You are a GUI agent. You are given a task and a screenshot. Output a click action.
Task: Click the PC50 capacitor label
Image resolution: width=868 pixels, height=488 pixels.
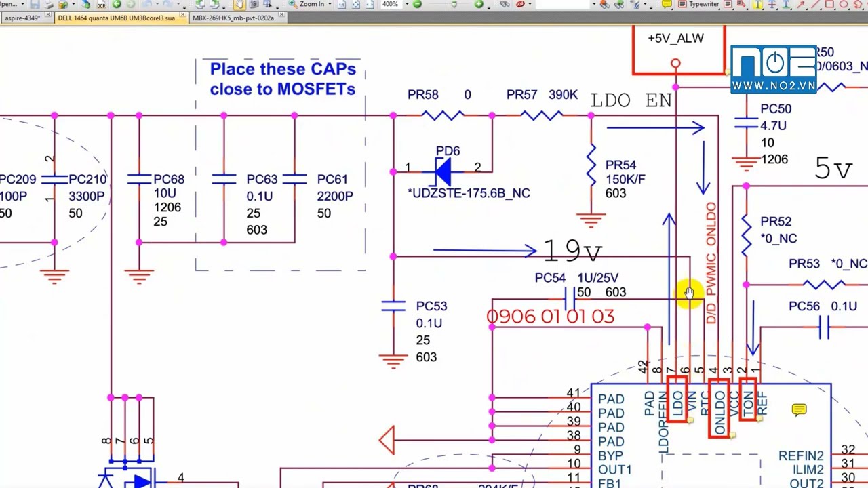coord(776,108)
